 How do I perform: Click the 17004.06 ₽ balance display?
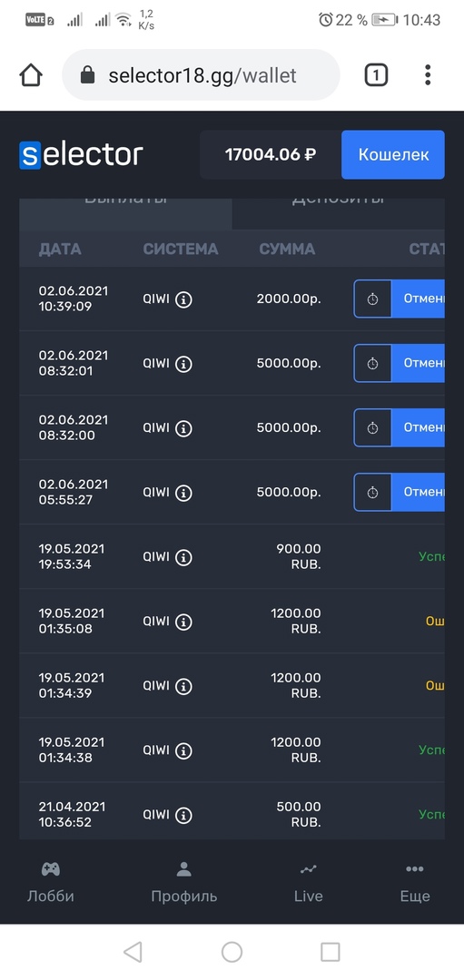pos(271,154)
